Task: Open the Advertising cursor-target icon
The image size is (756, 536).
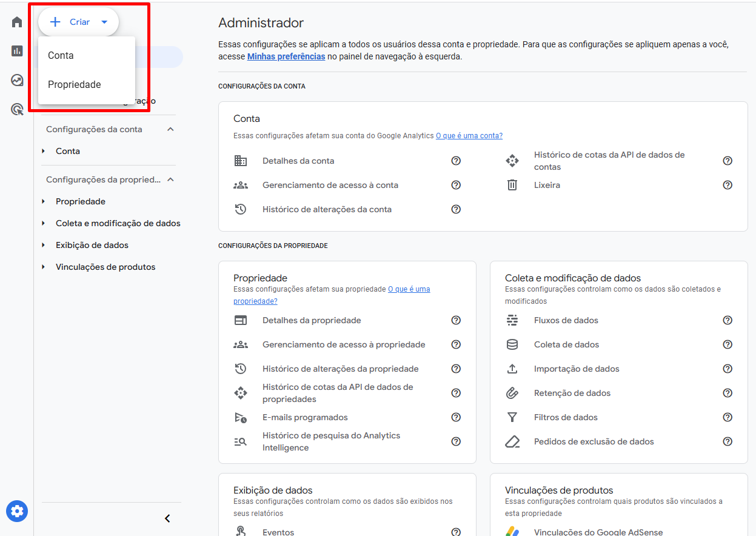Action: pyautogui.click(x=17, y=109)
